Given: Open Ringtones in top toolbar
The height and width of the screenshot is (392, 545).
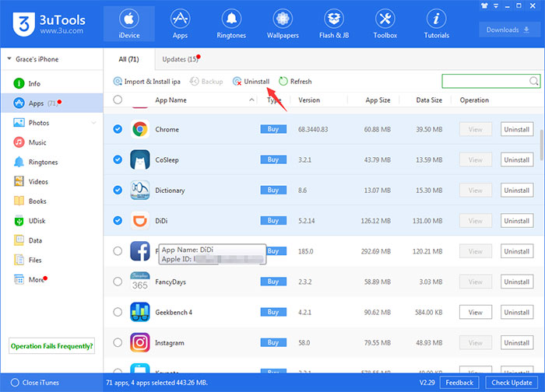Looking at the screenshot, I should click(x=231, y=23).
